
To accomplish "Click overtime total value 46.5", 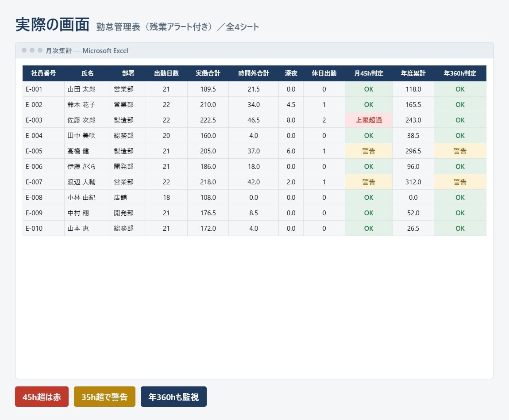I will tap(254, 120).
